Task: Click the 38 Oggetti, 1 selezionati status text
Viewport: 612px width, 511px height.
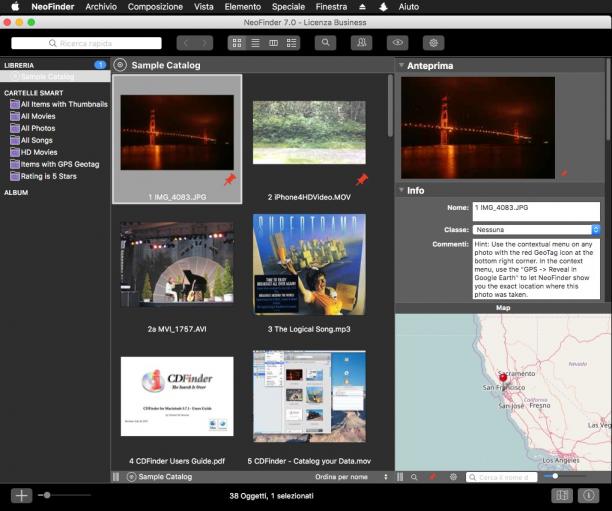Action: click(x=271, y=496)
